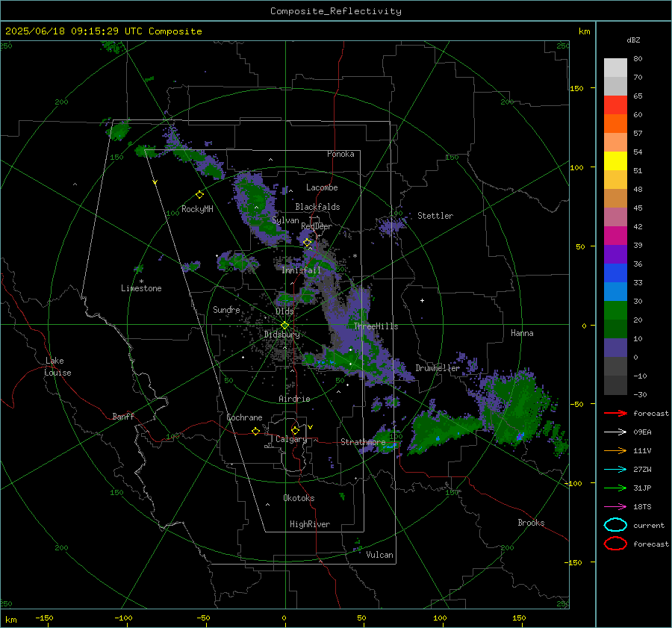The height and width of the screenshot is (628, 672).
Task: Click the Drumheller label
Action: click(x=438, y=368)
